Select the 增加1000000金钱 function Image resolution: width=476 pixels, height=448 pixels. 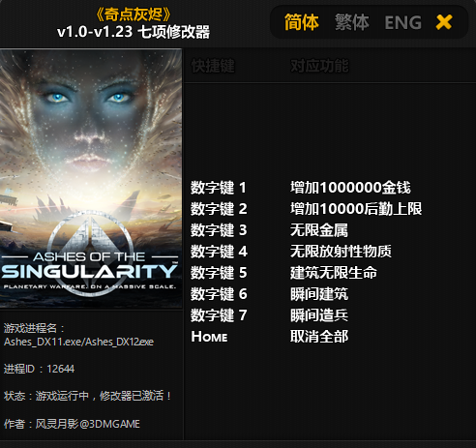click(x=350, y=188)
